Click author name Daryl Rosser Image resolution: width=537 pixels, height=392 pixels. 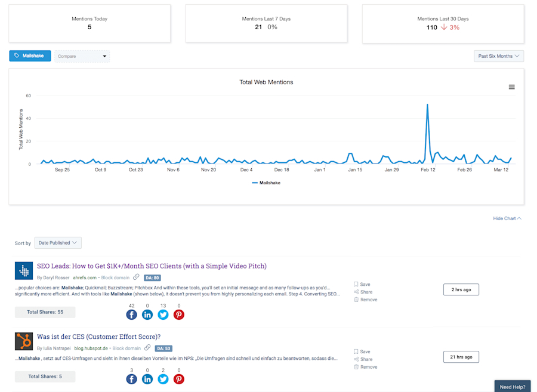pyautogui.click(x=56, y=277)
